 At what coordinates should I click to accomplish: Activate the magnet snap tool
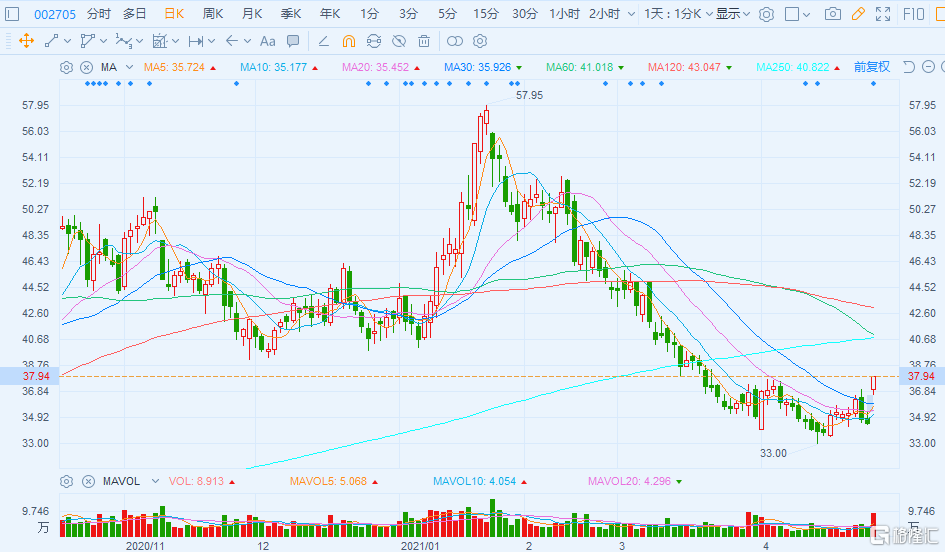pos(349,41)
